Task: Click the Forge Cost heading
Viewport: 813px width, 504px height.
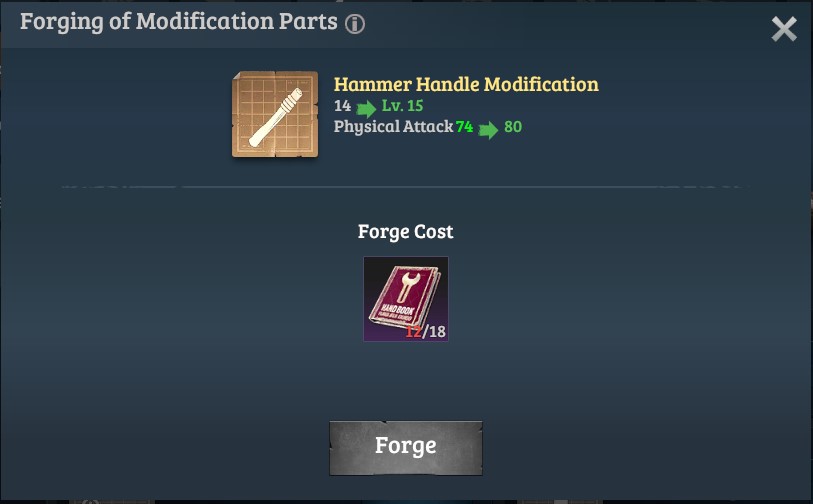Action: [x=405, y=231]
